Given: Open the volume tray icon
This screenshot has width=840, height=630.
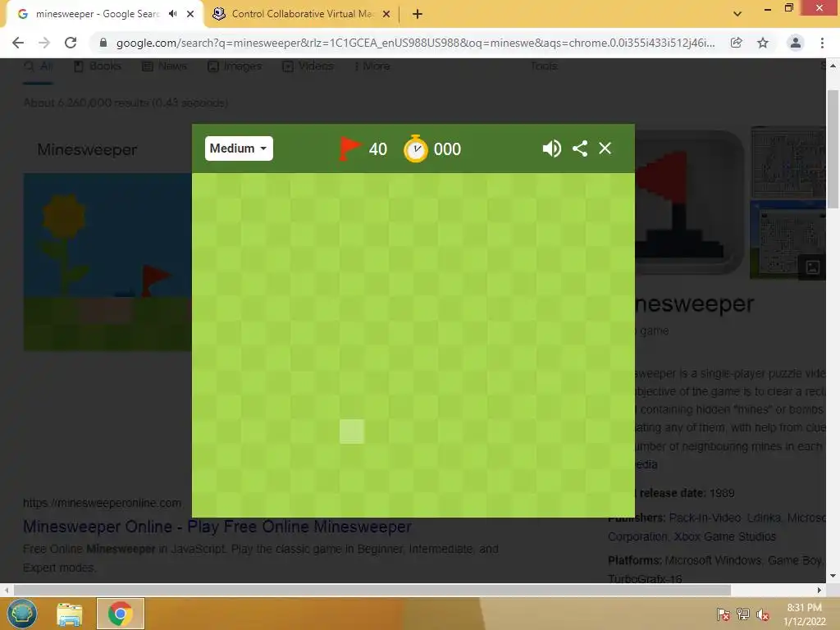Looking at the screenshot, I should pos(763,614).
